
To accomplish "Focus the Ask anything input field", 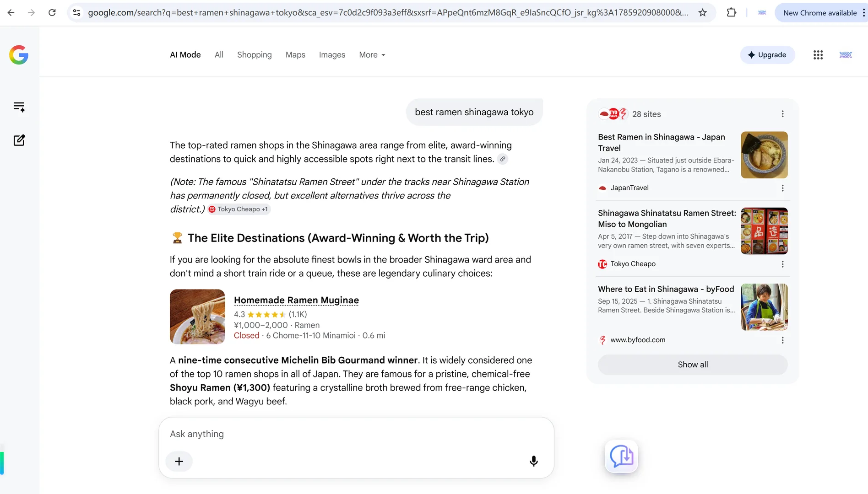I will [x=356, y=434].
